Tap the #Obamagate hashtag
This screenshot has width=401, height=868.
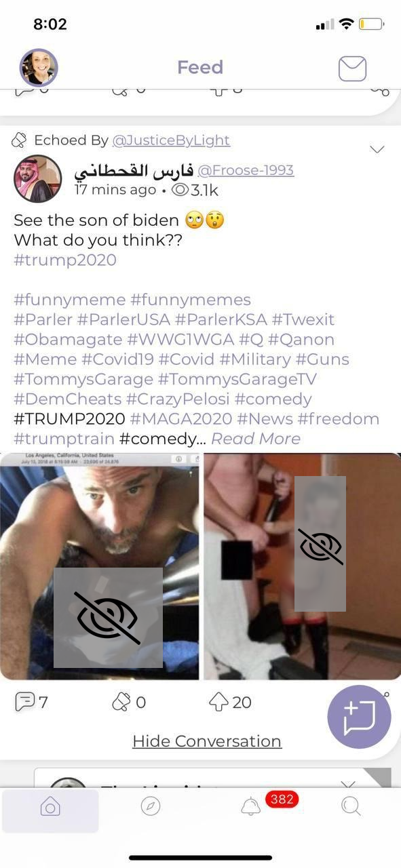pos(68,339)
